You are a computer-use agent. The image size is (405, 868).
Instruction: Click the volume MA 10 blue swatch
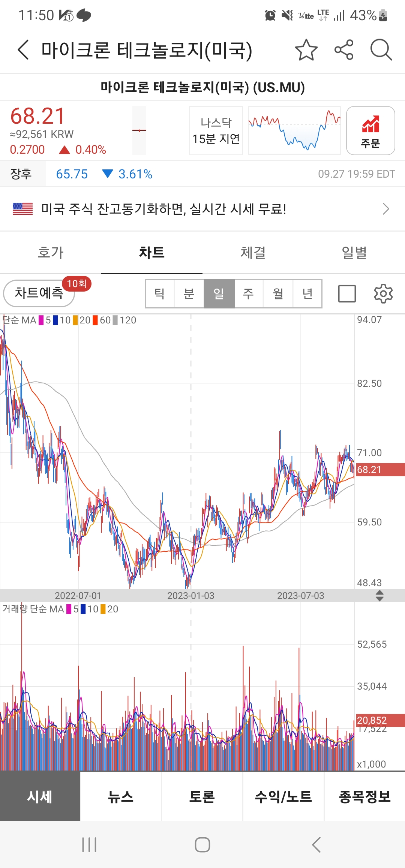tap(83, 609)
